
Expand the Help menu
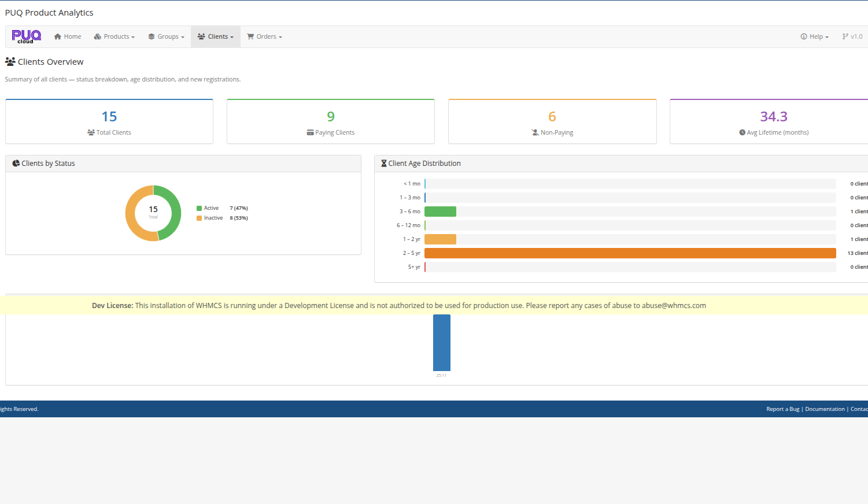tap(814, 36)
